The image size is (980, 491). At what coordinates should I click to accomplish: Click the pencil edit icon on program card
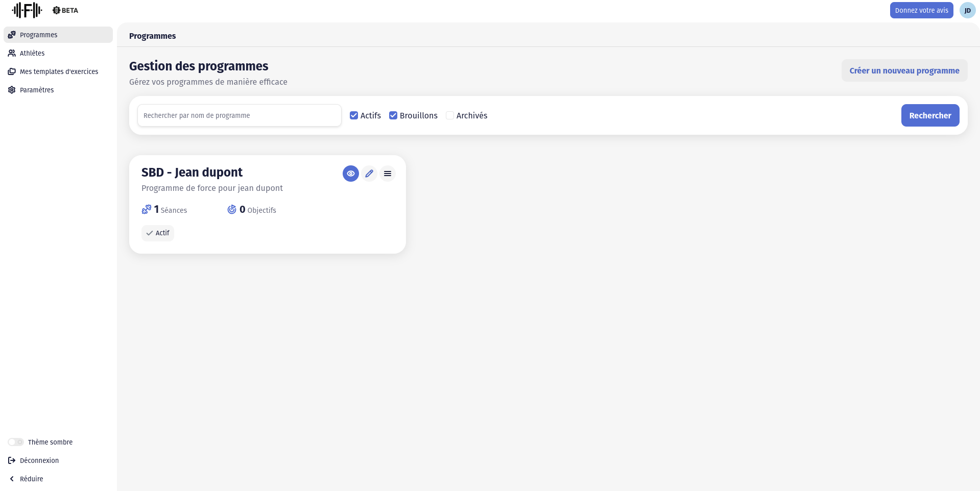coord(369,174)
